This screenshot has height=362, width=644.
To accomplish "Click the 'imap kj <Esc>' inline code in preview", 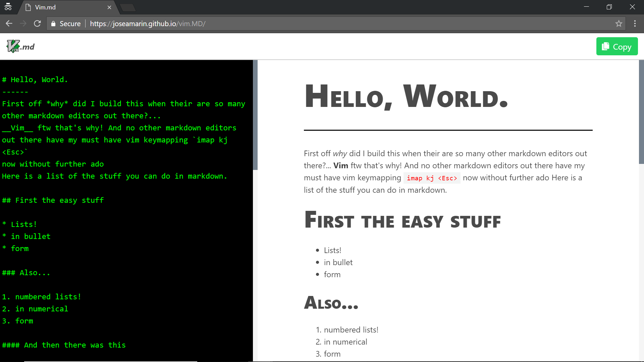I will click(x=432, y=178).
